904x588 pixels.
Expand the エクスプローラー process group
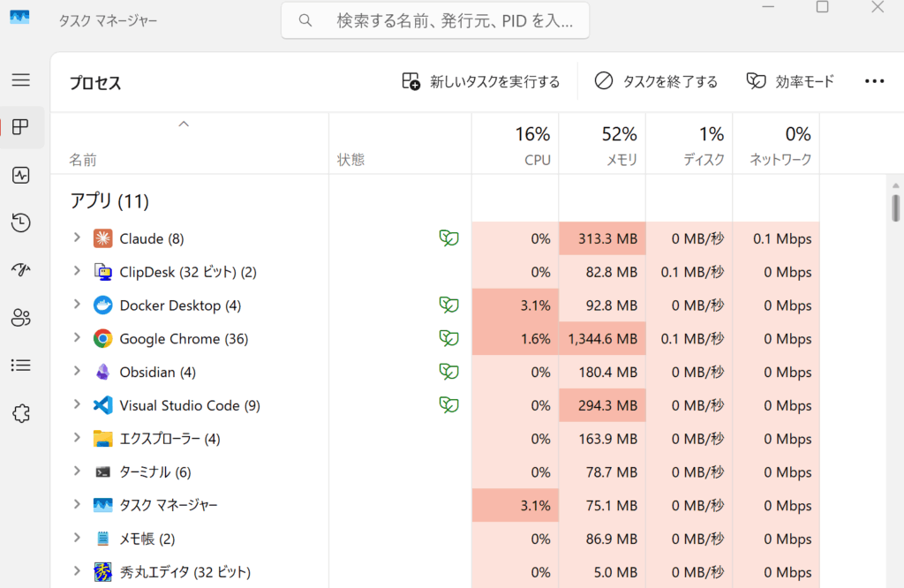pyautogui.click(x=77, y=439)
